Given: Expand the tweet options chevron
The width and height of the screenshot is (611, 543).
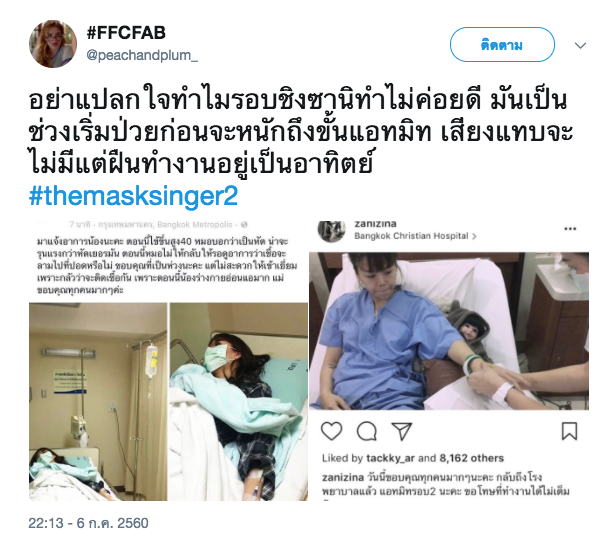Looking at the screenshot, I should 581,46.
